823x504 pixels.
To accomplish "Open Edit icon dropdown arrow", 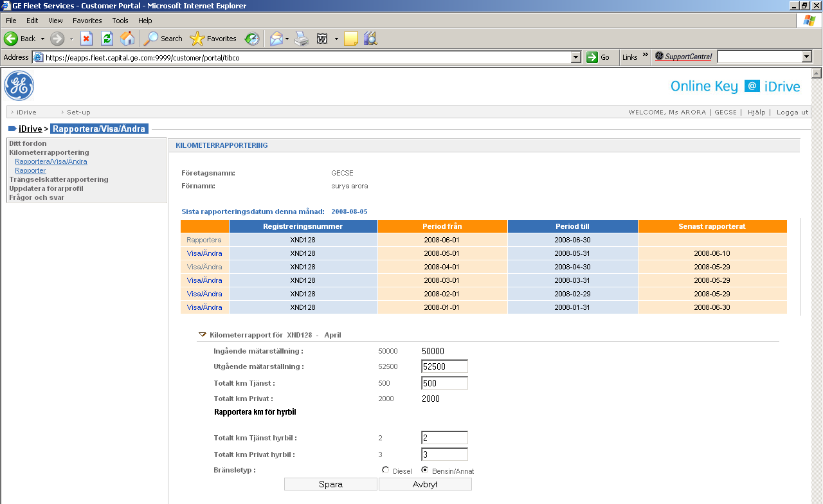I will 336,39.
